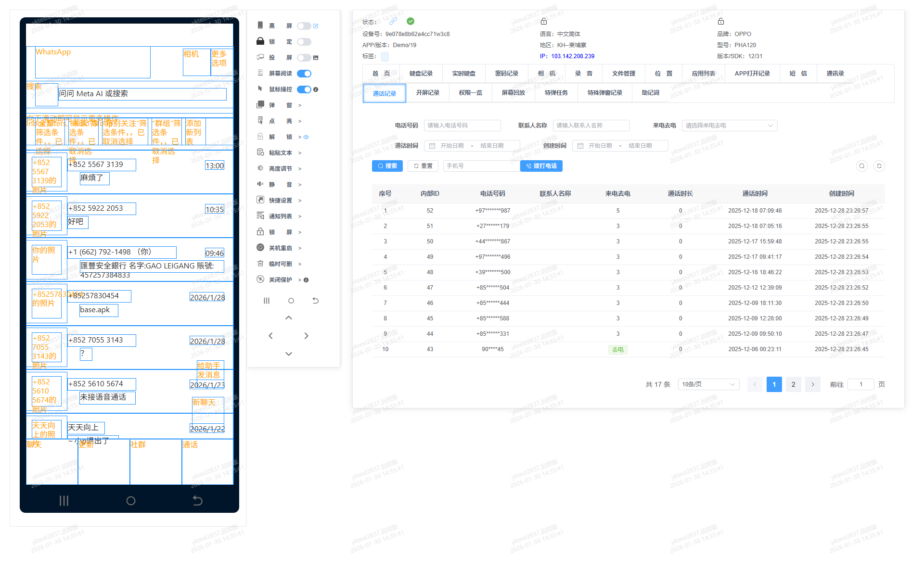This screenshot has width=924, height=584.
Task: Click the phone recent-apps navigation icon in control panel
Action: (267, 301)
